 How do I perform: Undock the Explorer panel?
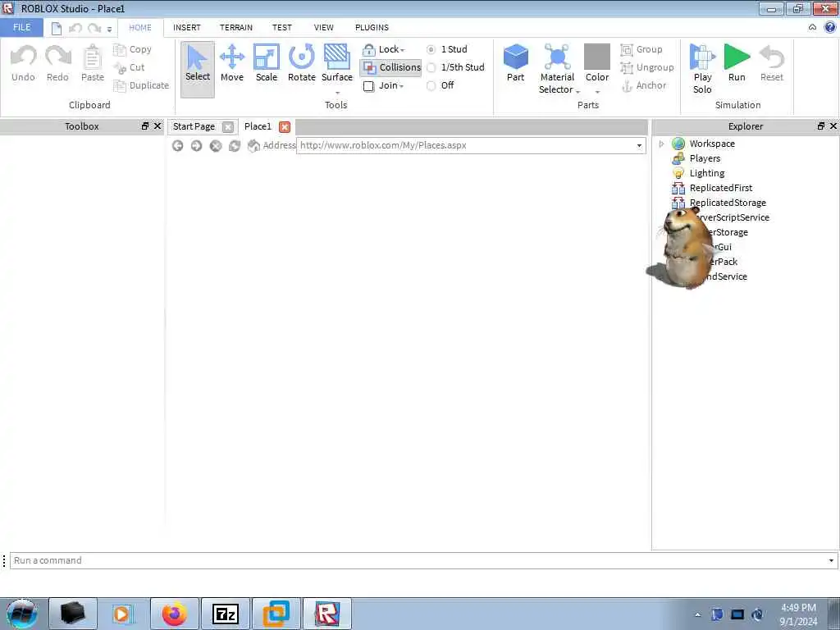tap(820, 126)
